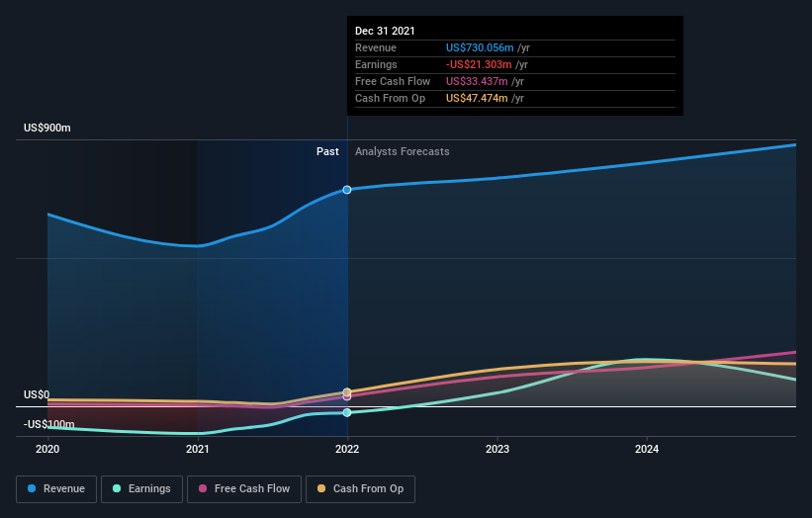The image size is (812, 518).
Task: Click the blue Revenue legend dot
Action: coord(32,488)
